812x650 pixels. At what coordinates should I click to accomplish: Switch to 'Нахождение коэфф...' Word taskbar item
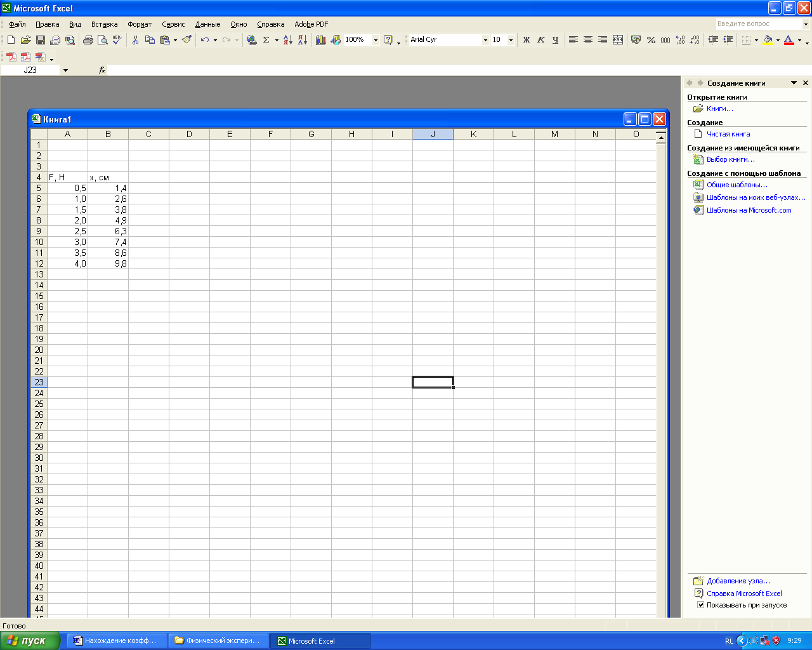(117, 641)
